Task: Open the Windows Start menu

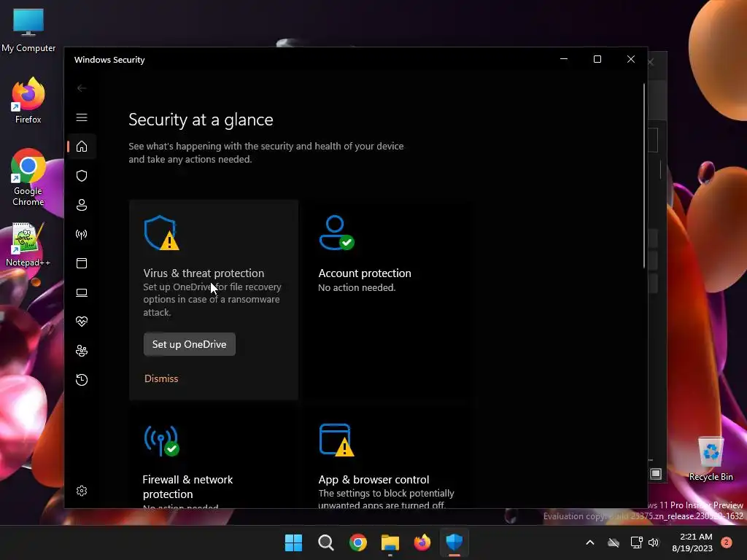Action: [293, 542]
